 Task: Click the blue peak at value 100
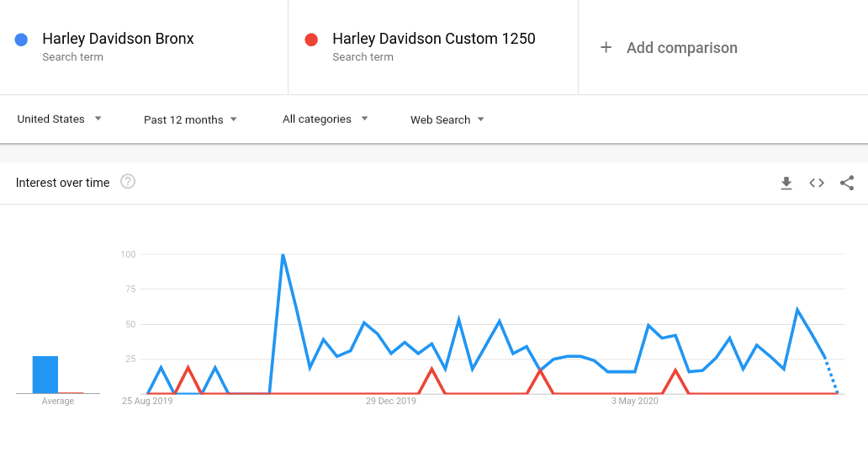283,255
